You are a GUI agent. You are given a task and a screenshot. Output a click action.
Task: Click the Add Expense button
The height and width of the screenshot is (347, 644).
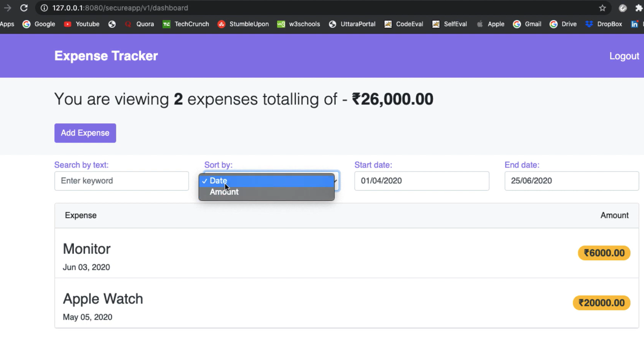click(85, 133)
